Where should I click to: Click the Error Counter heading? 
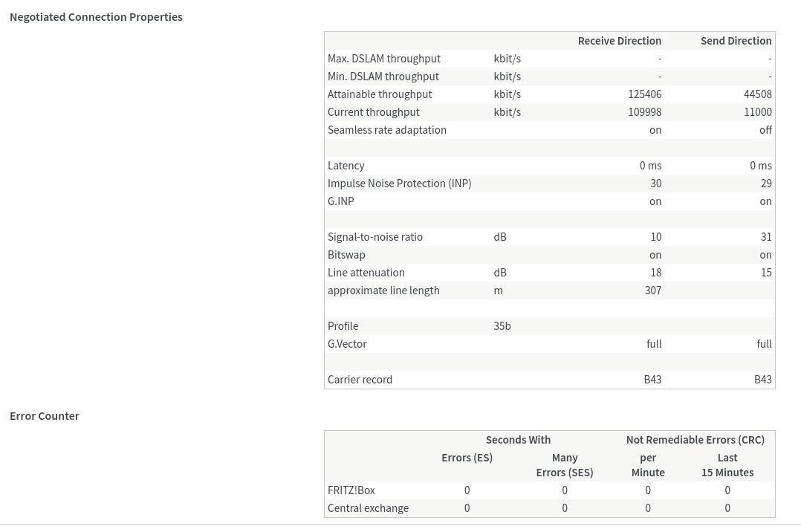(x=45, y=416)
